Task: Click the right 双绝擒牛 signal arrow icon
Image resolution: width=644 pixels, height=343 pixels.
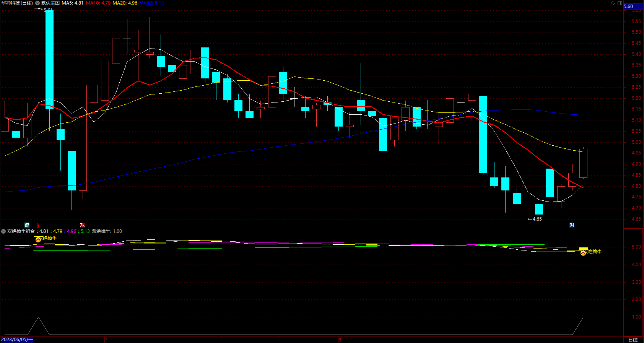Action: tap(583, 253)
